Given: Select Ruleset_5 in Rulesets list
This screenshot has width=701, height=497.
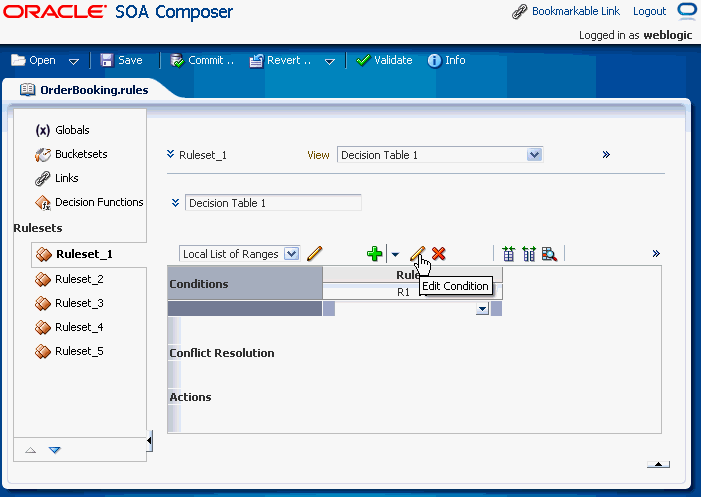Looking at the screenshot, I should (x=79, y=352).
